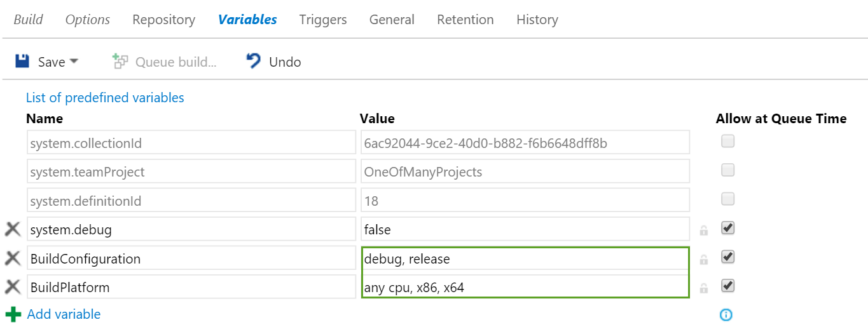This screenshot has height=334, width=868.
Task: Uncheck Allow at Queue Time for BuildConfiguration
Action: pos(728,257)
